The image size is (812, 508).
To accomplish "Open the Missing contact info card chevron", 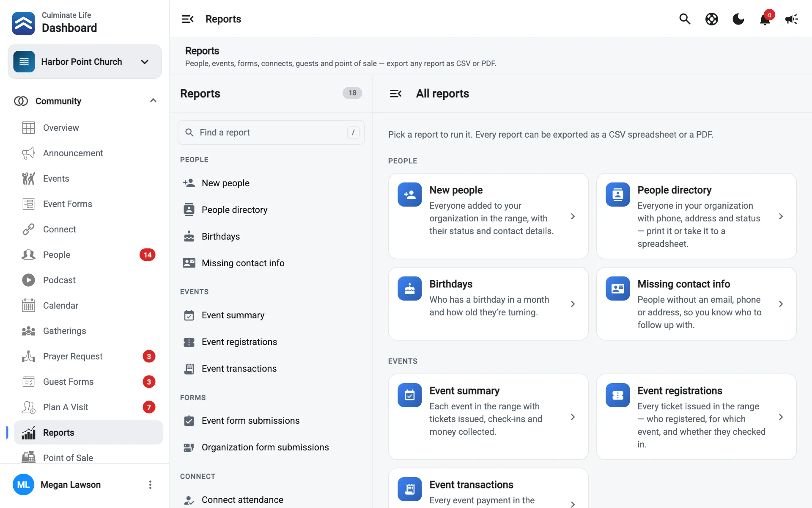I will pyautogui.click(x=781, y=304).
